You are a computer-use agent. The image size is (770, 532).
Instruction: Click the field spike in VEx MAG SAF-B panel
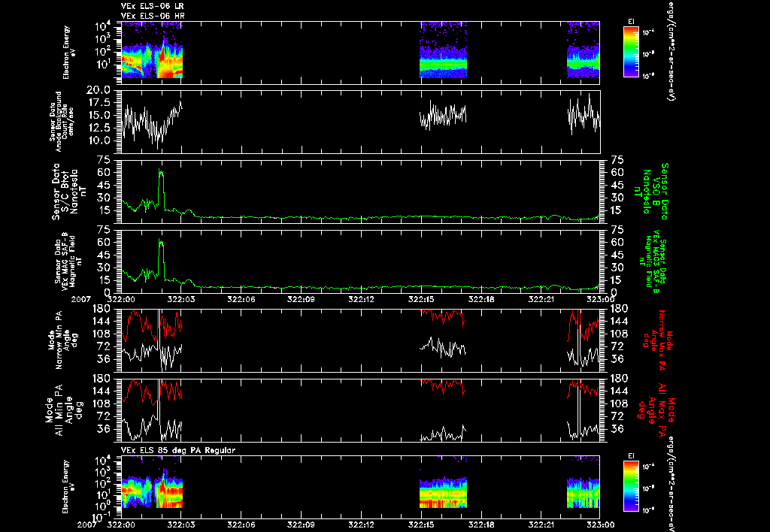(x=161, y=259)
